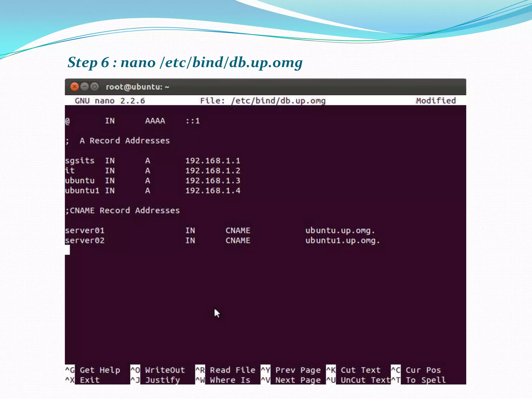Close the root@ubuntu terminal window
The image size is (532, 399).
point(75,87)
